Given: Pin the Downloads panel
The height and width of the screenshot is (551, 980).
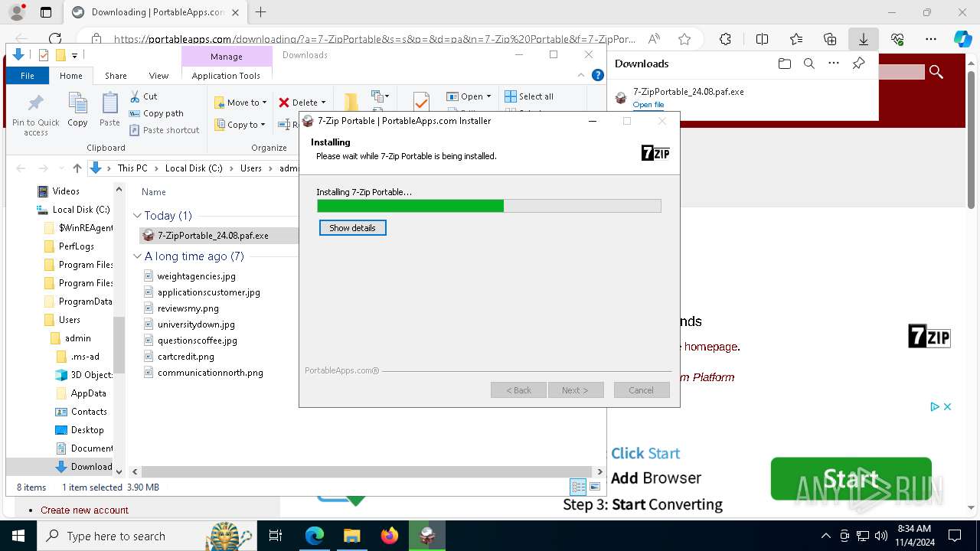Looking at the screenshot, I should point(858,64).
